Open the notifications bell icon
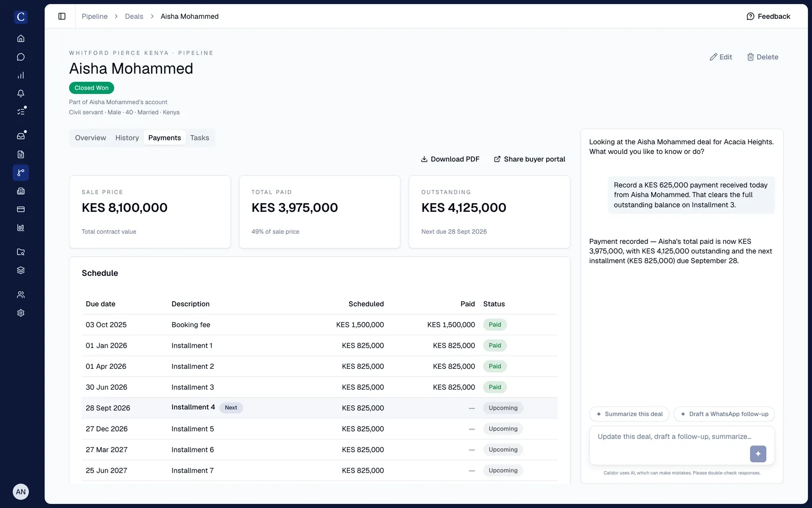812x508 pixels. [21, 93]
